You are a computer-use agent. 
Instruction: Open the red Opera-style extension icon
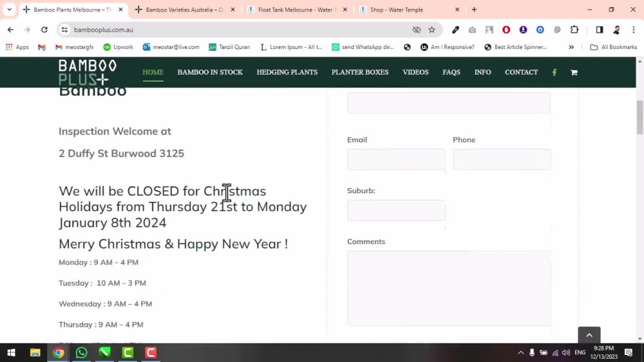pos(506,30)
